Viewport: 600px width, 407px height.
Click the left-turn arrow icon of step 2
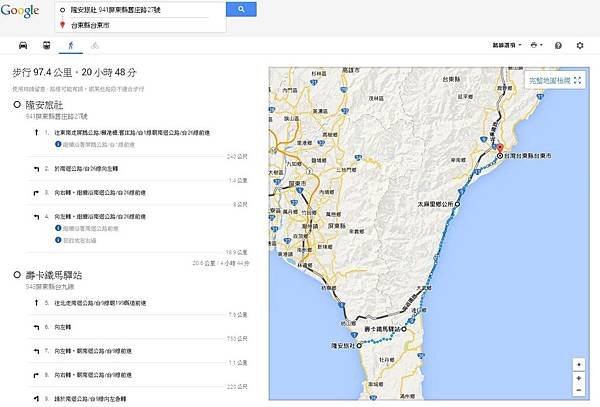pyautogui.click(x=36, y=169)
